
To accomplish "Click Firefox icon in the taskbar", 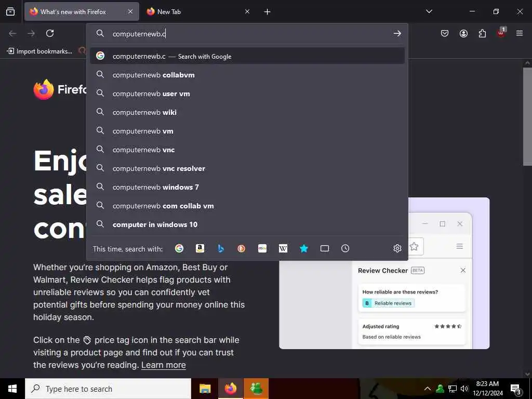I will click(x=230, y=389).
